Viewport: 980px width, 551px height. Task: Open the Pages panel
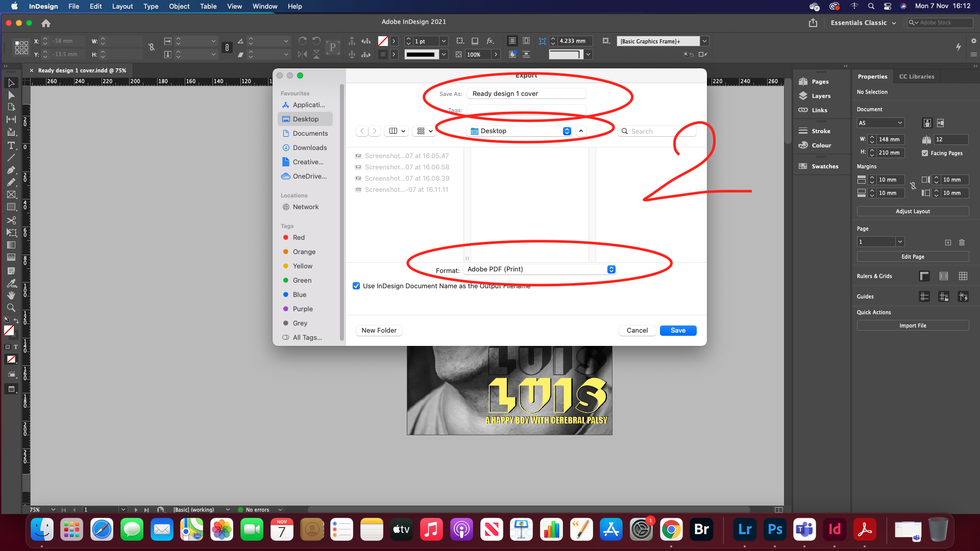click(x=820, y=82)
